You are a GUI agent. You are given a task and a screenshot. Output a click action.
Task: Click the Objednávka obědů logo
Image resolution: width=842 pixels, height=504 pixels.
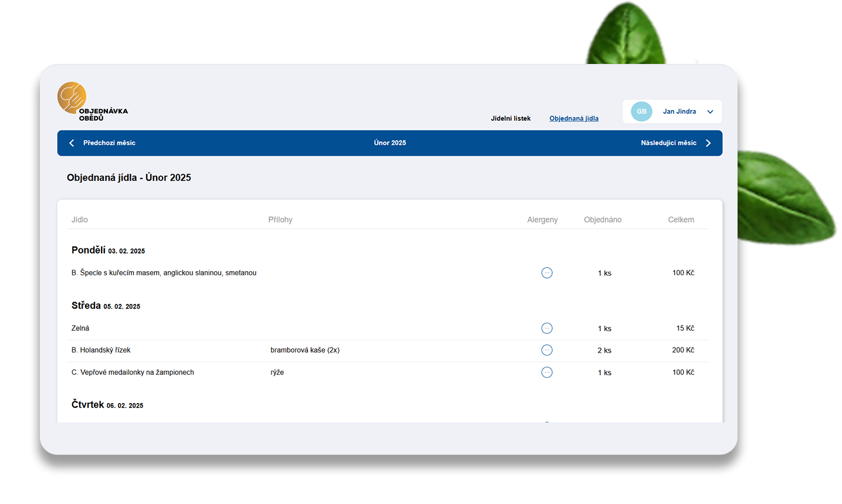click(91, 102)
